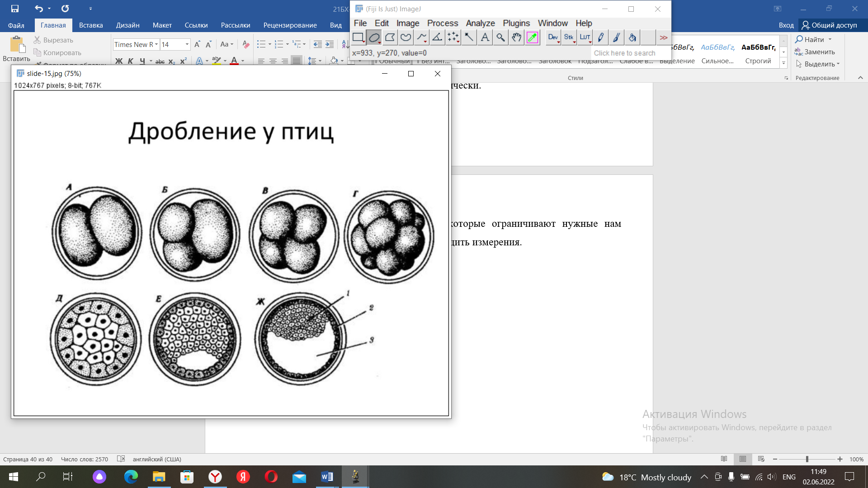868x488 pixels.
Task: Toggle center paragraph alignment
Action: [273, 61]
